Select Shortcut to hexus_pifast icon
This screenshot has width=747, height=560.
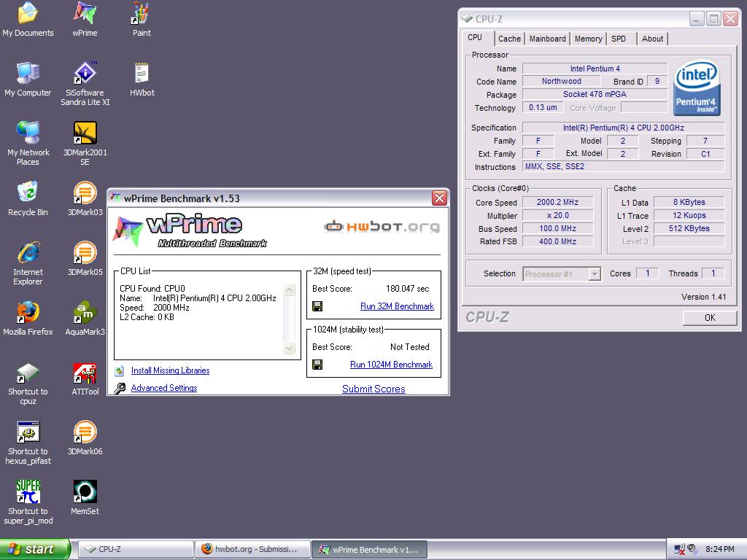tap(28, 443)
